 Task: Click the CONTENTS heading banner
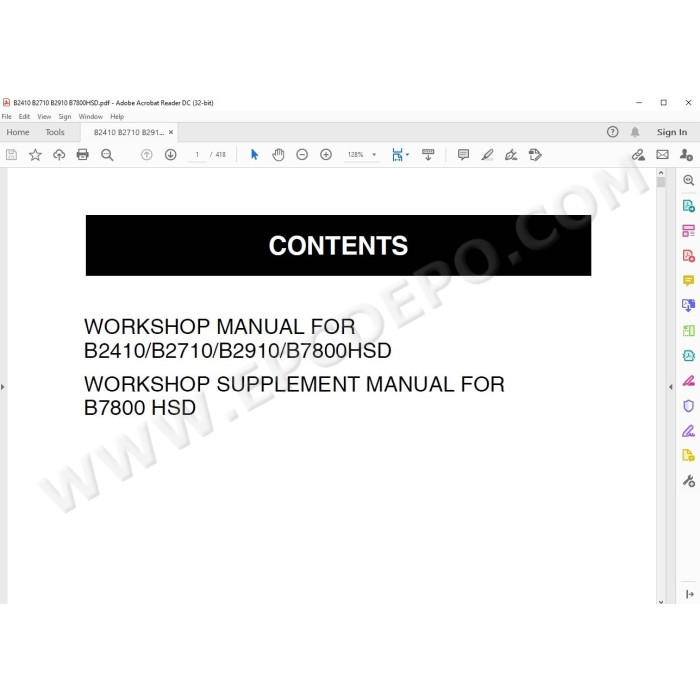(338, 246)
